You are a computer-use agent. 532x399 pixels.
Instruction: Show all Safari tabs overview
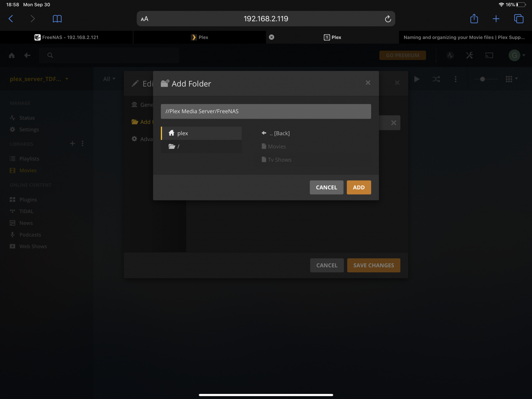pyautogui.click(x=519, y=19)
